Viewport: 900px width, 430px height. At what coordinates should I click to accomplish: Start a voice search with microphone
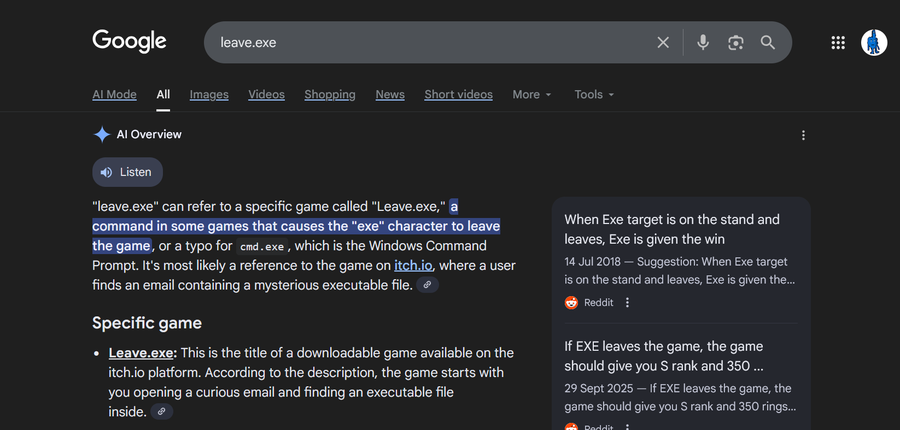703,42
